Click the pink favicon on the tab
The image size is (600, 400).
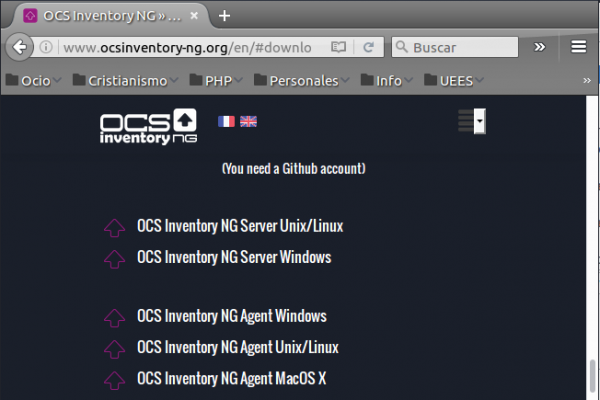30,16
